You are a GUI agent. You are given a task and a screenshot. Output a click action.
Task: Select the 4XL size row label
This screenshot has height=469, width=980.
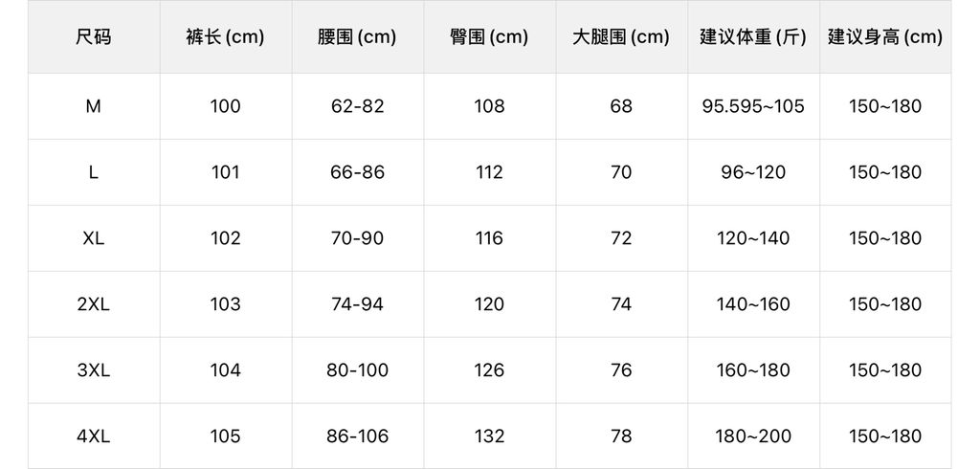pos(94,436)
